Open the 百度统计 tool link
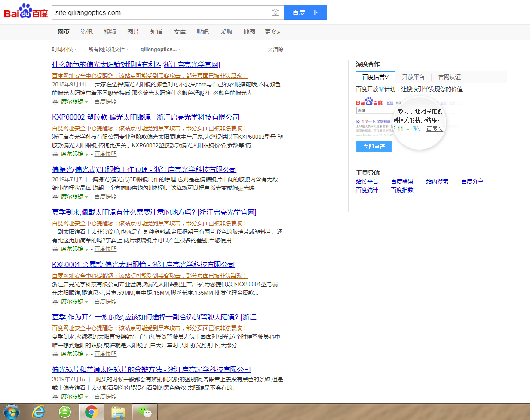530x420 pixels. (x=367, y=190)
